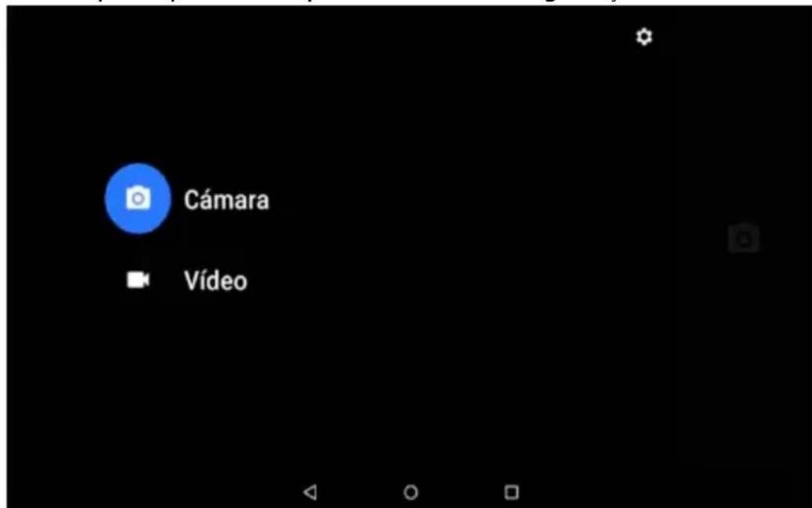Return to previous screen via navigation bar

point(310,492)
